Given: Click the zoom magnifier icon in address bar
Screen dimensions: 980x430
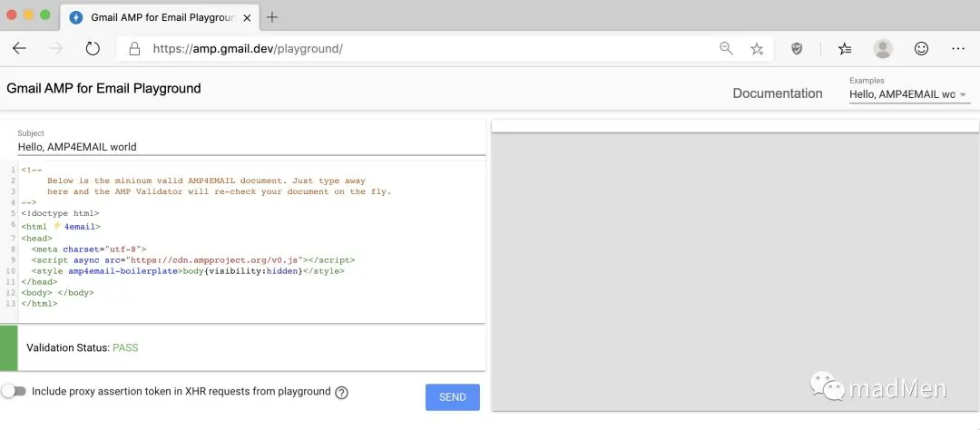Looking at the screenshot, I should 726,49.
